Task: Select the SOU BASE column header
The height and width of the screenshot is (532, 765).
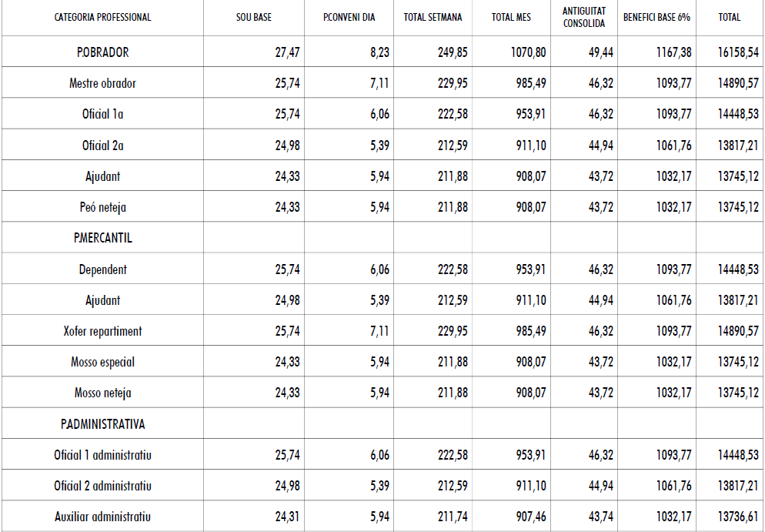Action: [253, 17]
